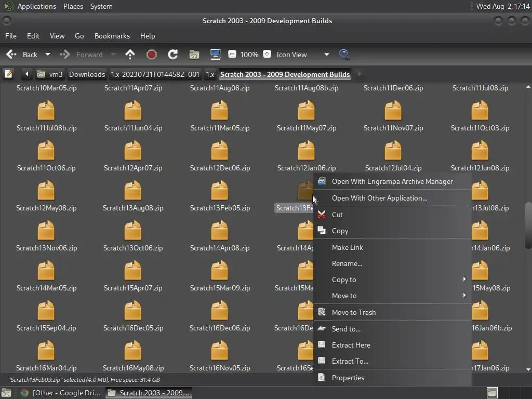Screen dimensions: 532x399
Task: Select the Scratch11May07.zip archive icon
Action: 306,110
